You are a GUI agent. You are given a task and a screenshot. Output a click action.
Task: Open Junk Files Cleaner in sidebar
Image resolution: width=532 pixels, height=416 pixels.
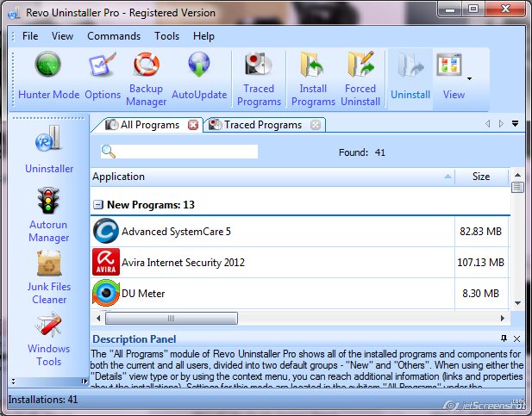point(49,277)
